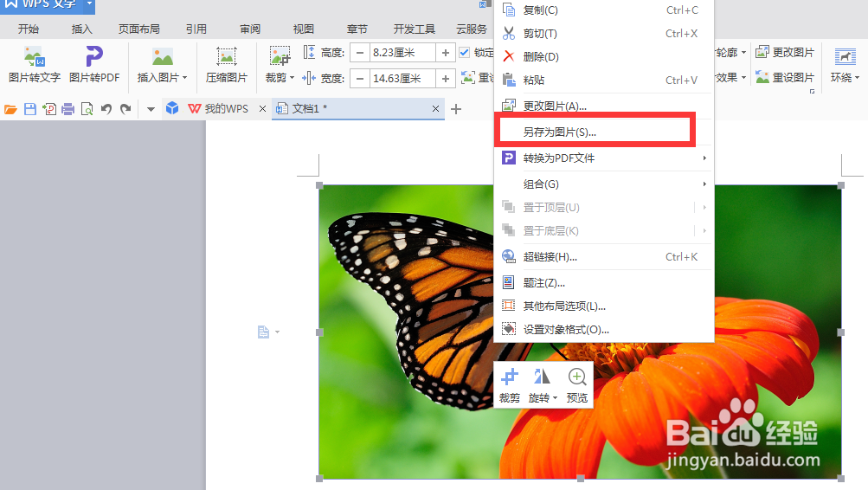The image size is (868, 490).
Task: Choose 设置对象格式(O)... from the context menu
Action: coord(603,329)
